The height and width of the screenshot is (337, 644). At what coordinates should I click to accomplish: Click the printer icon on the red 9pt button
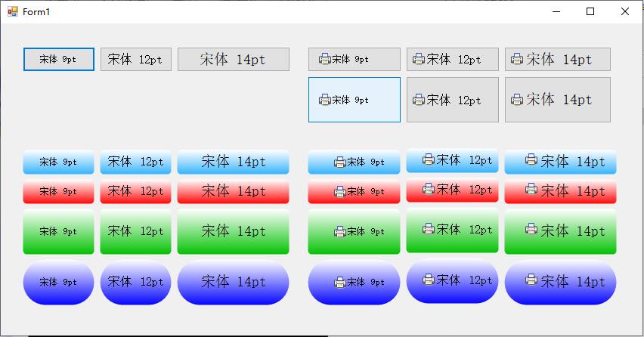tap(339, 192)
